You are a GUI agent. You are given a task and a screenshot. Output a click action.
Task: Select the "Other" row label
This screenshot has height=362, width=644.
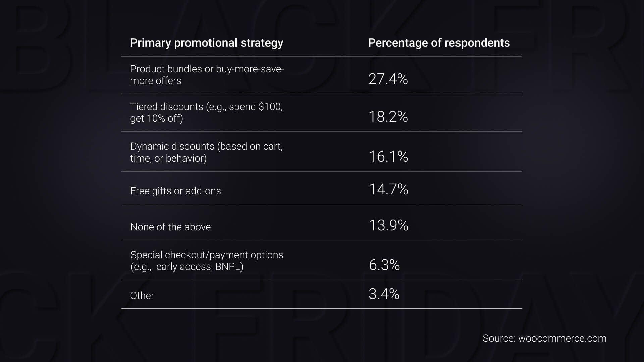(142, 296)
